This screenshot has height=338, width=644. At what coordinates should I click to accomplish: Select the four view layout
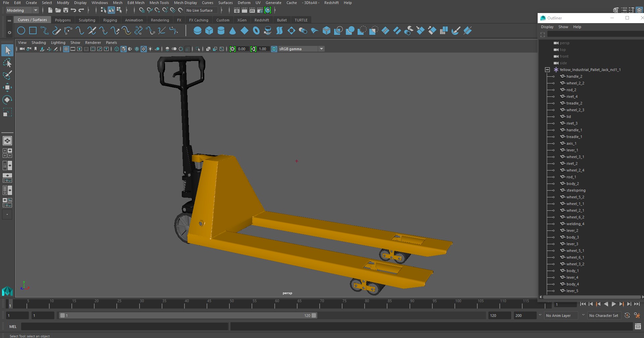coord(7,153)
